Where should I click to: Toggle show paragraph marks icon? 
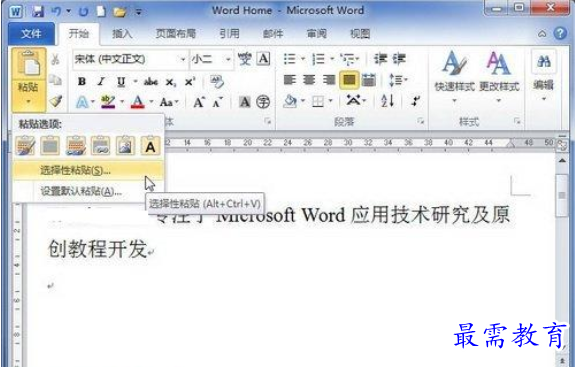[415, 101]
